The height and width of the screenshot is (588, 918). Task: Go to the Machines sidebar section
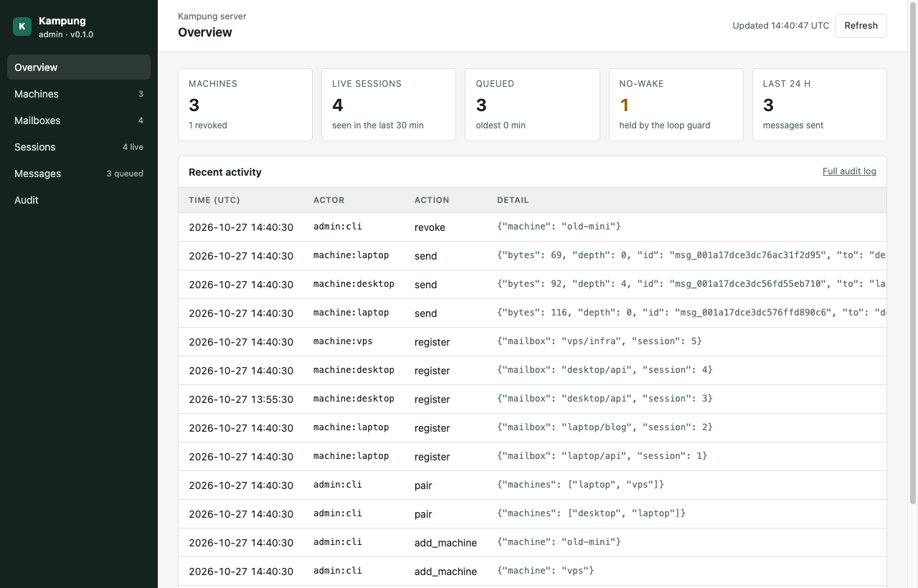pyautogui.click(x=79, y=94)
